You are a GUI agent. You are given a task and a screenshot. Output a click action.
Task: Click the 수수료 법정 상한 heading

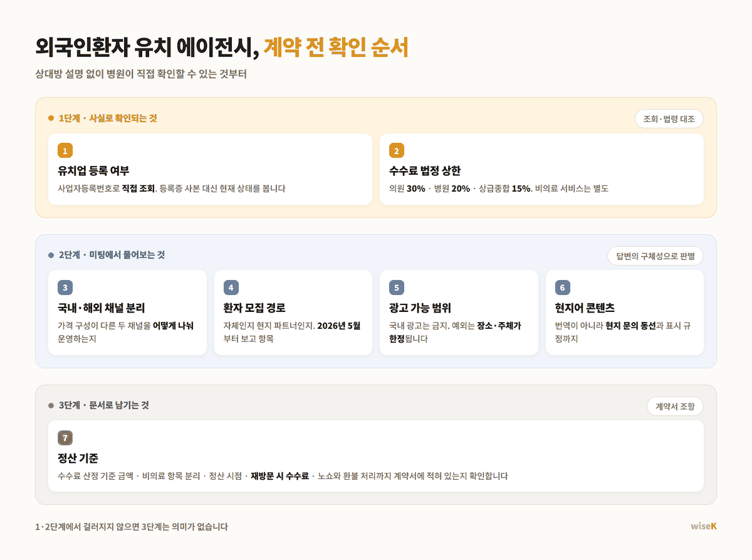pyautogui.click(x=425, y=171)
